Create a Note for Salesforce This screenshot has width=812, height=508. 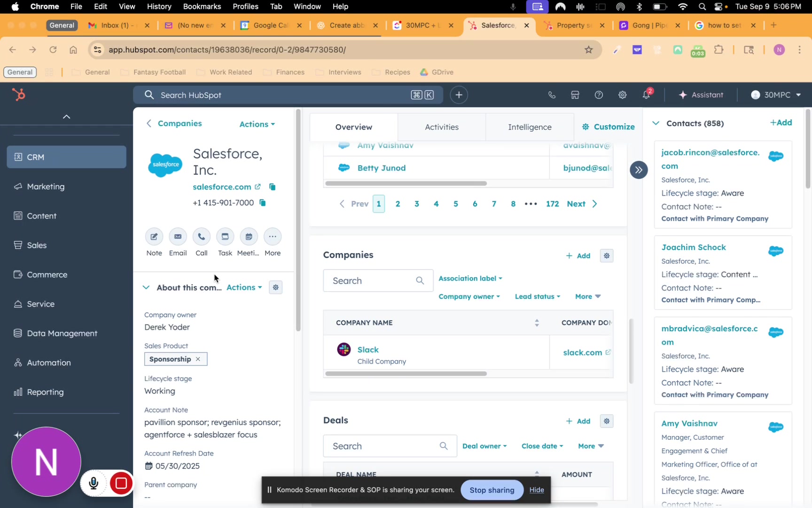click(154, 237)
